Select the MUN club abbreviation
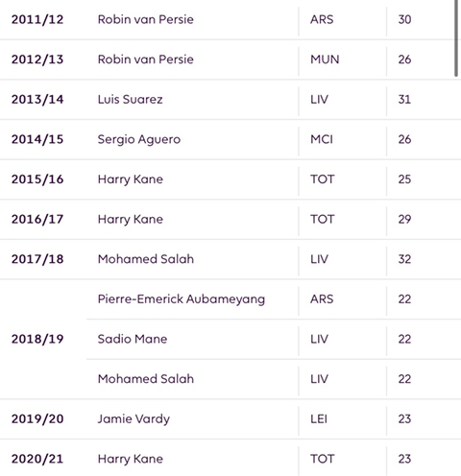 [325, 59]
